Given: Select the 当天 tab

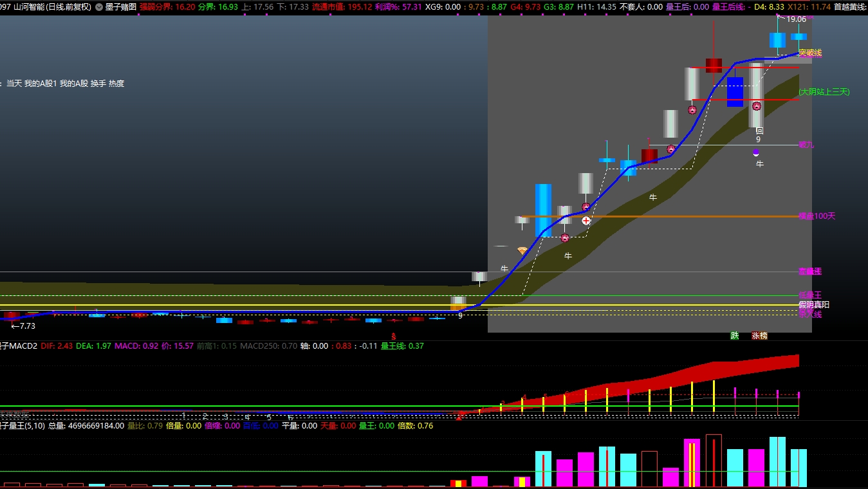Looking at the screenshot, I should tap(14, 84).
